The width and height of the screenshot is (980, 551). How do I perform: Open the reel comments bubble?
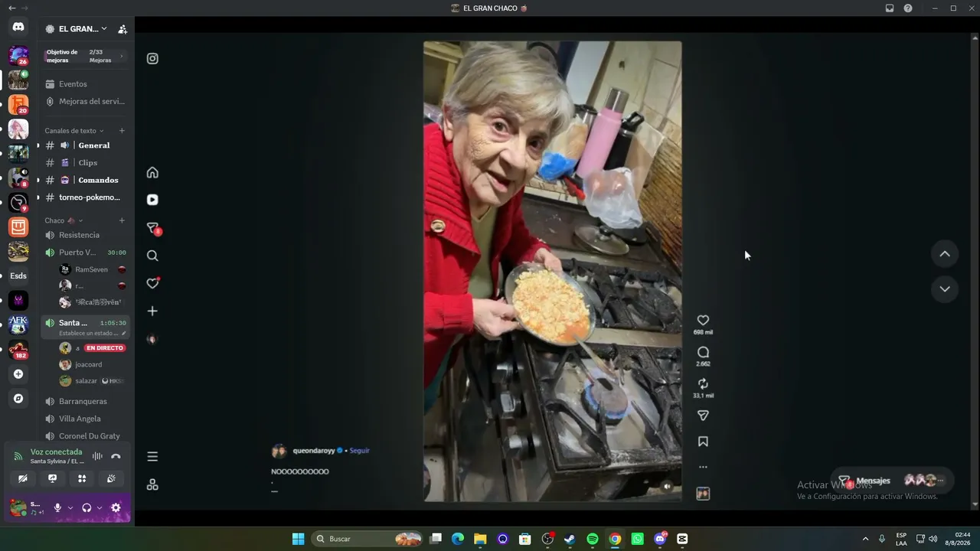click(x=703, y=353)
